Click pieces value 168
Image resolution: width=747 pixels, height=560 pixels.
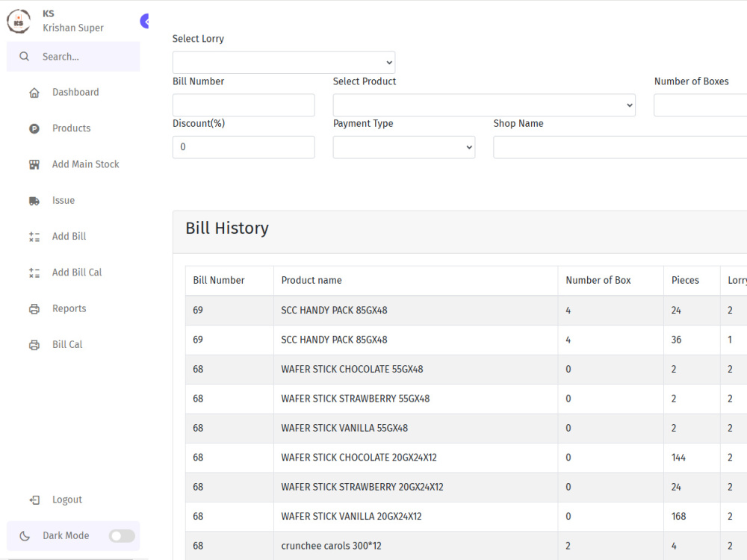[678, 517]
